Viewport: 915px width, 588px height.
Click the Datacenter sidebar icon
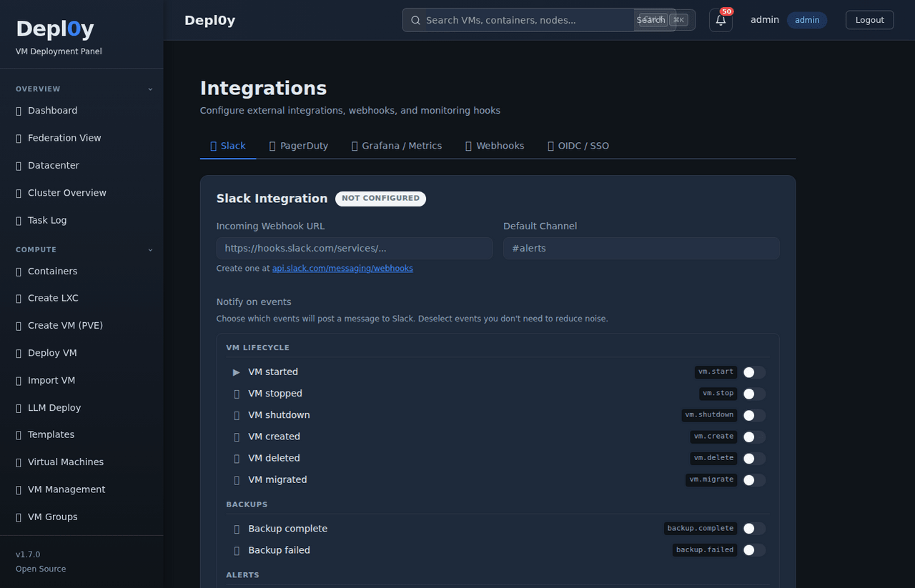(x=19, y=166)
